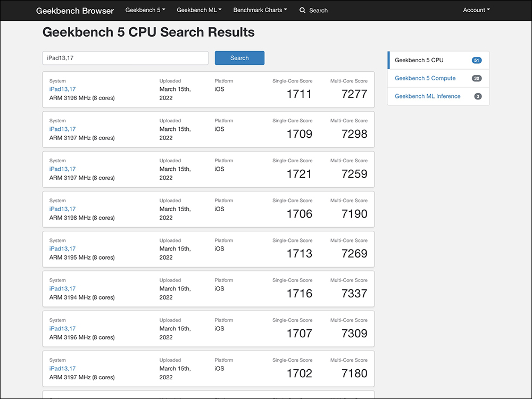
Task: Click the 3 results count badge
Action: [x=478, y=97]
